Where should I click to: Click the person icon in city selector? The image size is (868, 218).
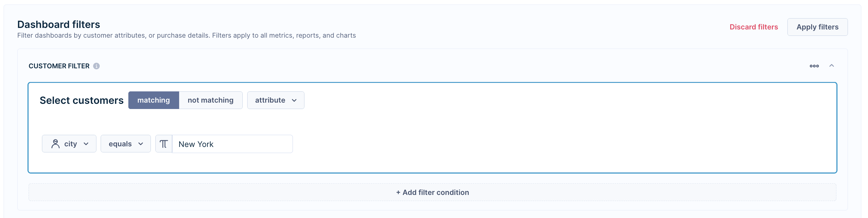(55, 144)
